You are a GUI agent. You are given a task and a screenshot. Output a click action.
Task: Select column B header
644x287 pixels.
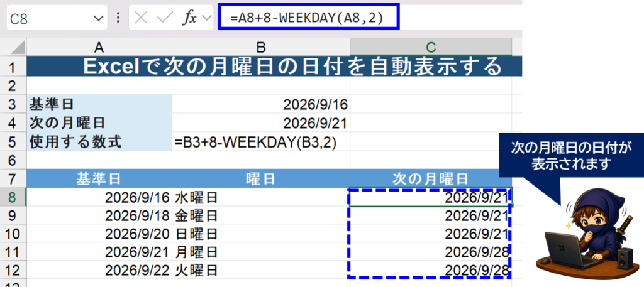click(x=261, y=47)
